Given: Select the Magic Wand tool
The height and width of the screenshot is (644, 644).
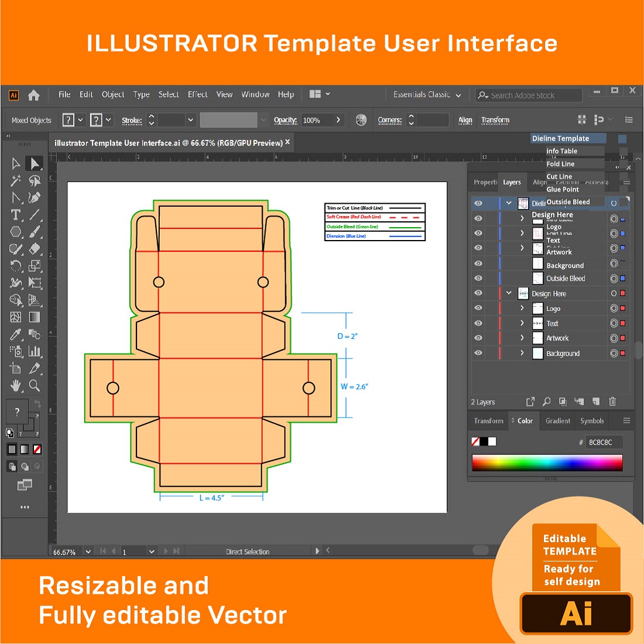Looking at the screenshot, I should pos(16,181).
